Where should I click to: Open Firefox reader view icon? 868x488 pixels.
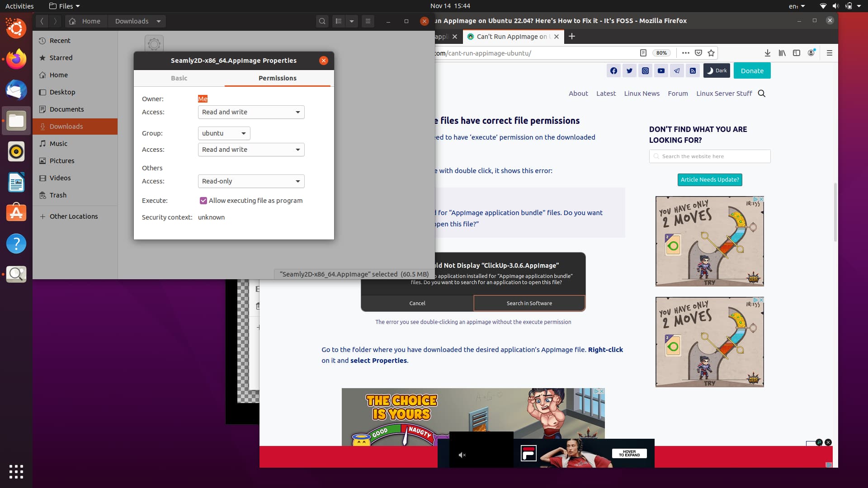click(643, 53)
